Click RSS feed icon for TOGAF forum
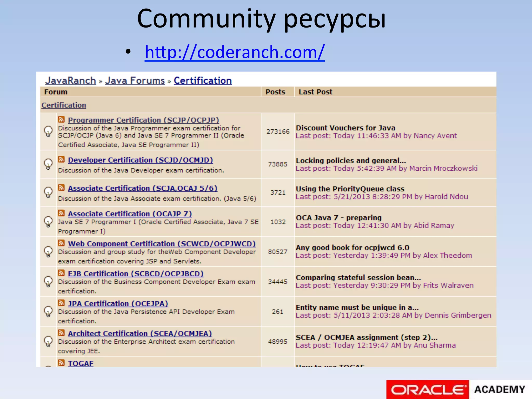The height and width of the screenshot is (399, 532). tap(61, 363)
